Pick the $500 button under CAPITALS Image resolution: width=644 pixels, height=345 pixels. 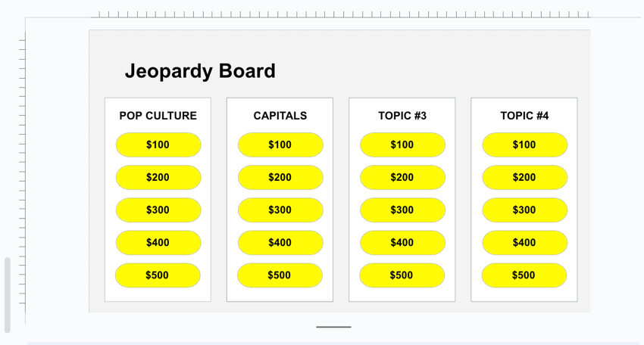pos(280,275)
